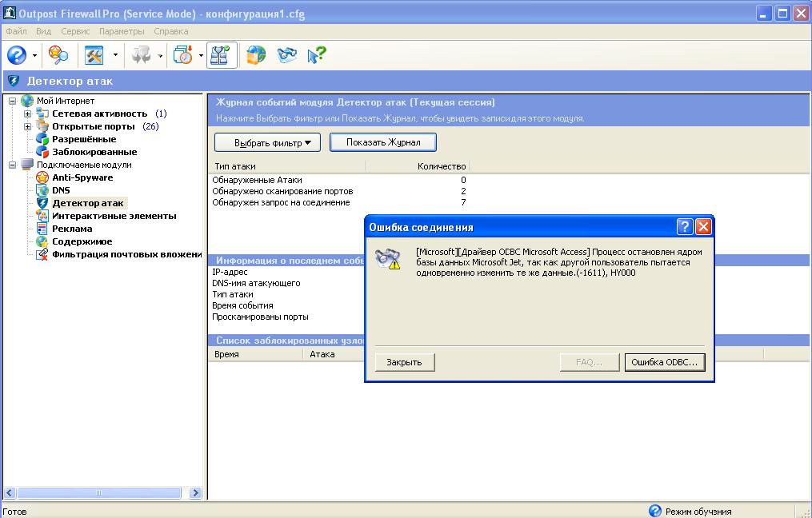Select Обнаружено сканирование портов row
This screenshot has height=518, width=812.
point(340,192)
